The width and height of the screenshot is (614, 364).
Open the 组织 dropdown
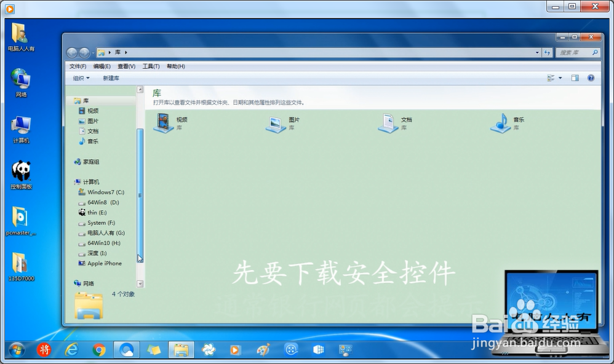point(81,78)
